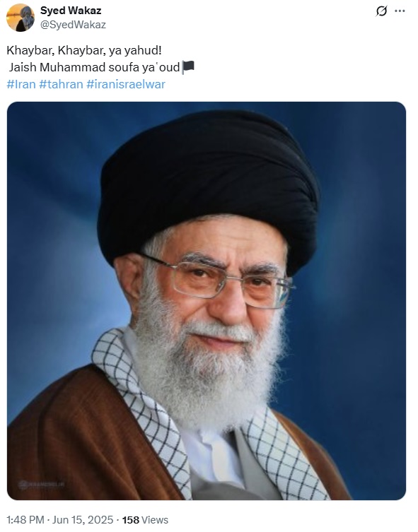Click the Views label
The width and height of the screenshot is (418, 532).
155,520
